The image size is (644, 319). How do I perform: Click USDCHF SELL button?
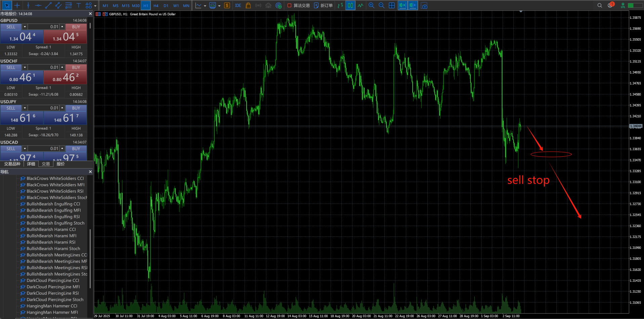coord(11,67)
